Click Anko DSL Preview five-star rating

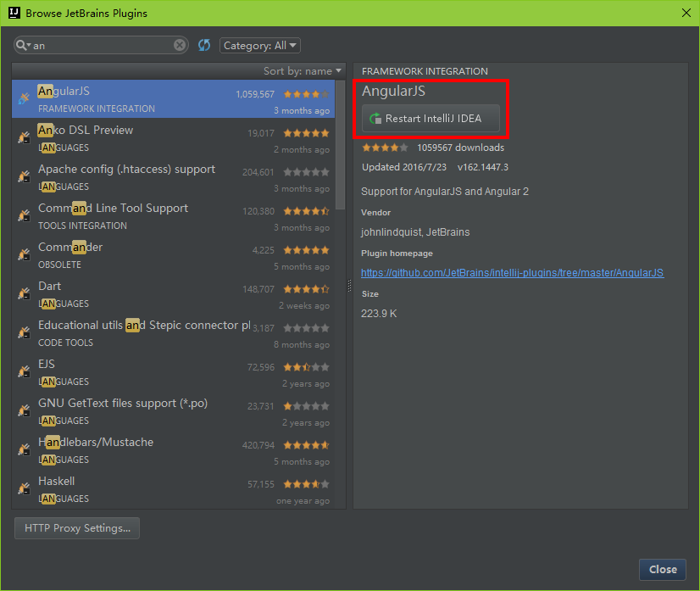[x=306, y=132]
